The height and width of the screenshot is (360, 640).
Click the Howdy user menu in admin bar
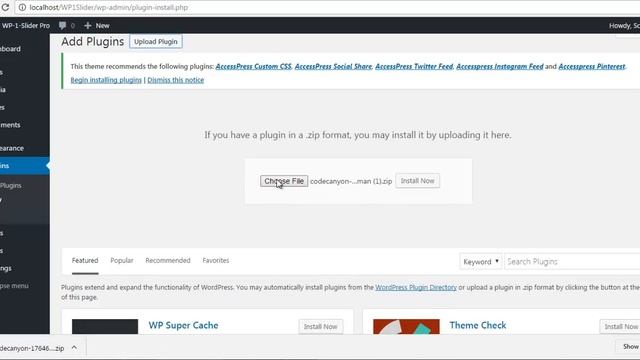[624, 25]
